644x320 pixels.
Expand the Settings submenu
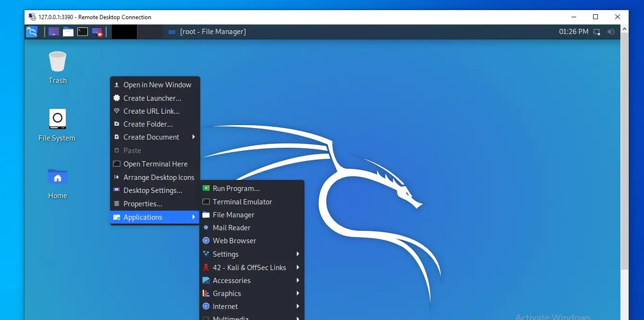pos(226,254)
